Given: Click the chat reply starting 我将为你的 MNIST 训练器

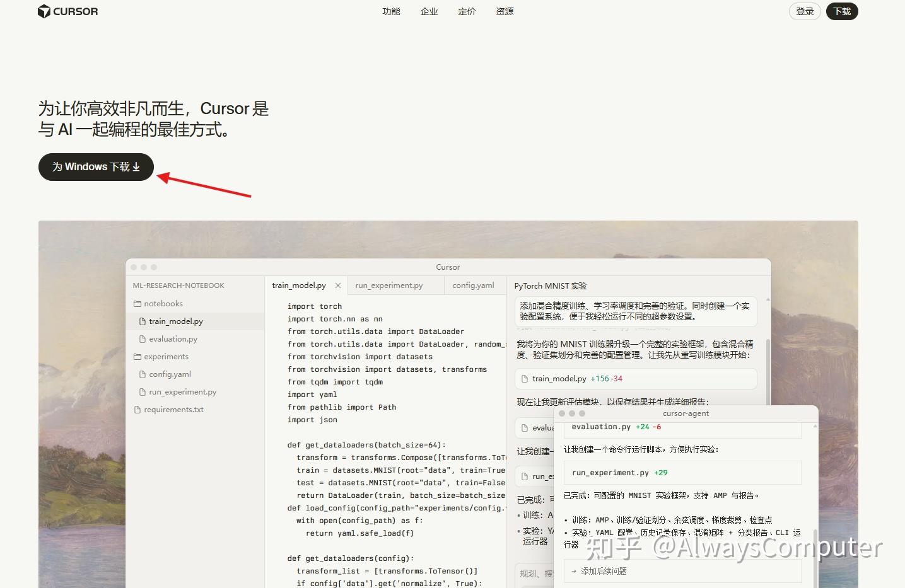Looking at the screenshot, I should coord(635,350).
